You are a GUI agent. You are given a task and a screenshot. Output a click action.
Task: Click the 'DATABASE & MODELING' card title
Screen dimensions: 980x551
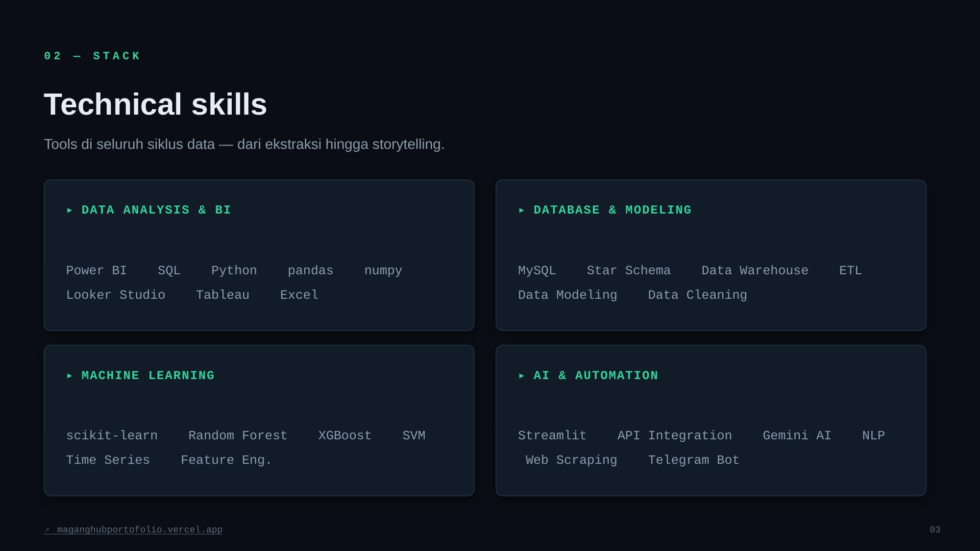(612, 210)
